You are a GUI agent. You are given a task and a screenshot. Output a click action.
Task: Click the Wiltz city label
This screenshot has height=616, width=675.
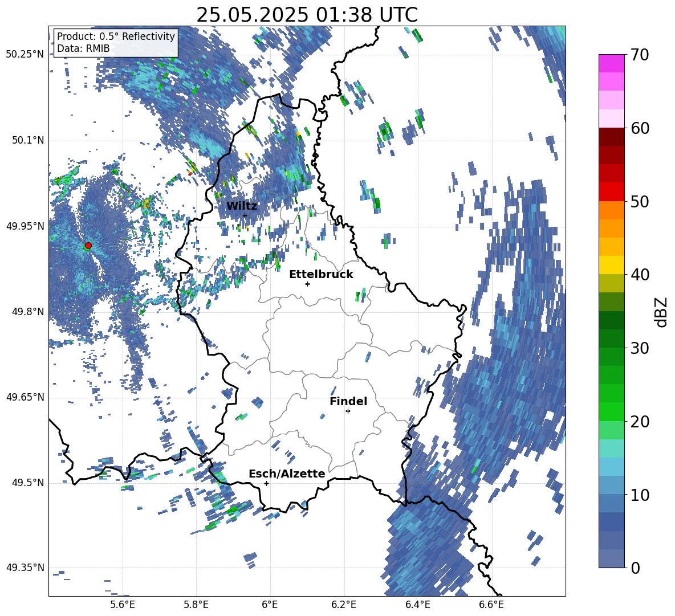coord(242,206)
